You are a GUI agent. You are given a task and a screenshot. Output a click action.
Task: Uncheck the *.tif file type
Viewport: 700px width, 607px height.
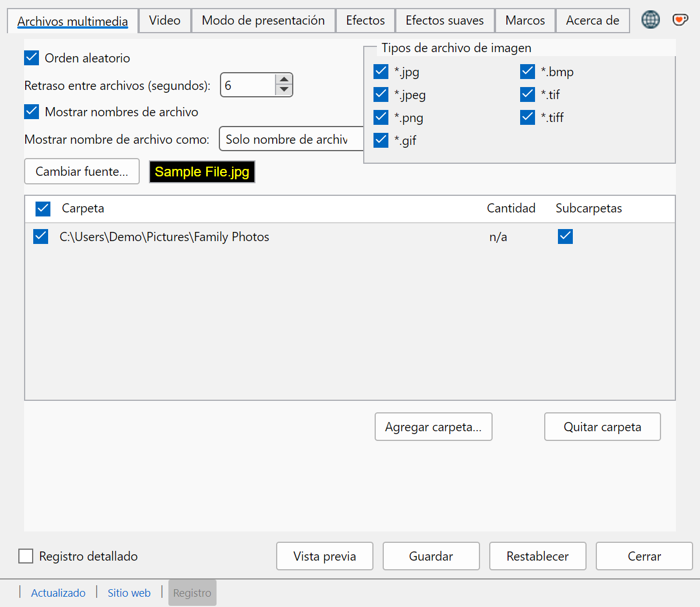tap(528, 94)
